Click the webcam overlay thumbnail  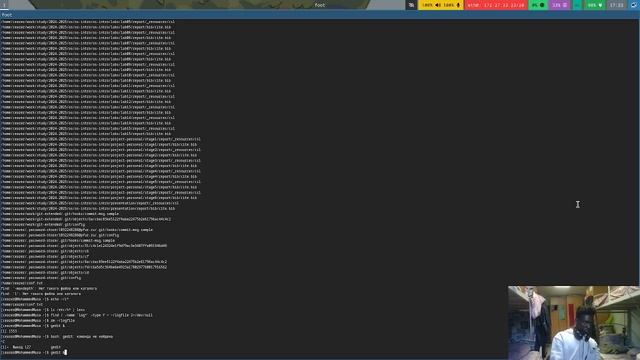[x=574, y=323]
